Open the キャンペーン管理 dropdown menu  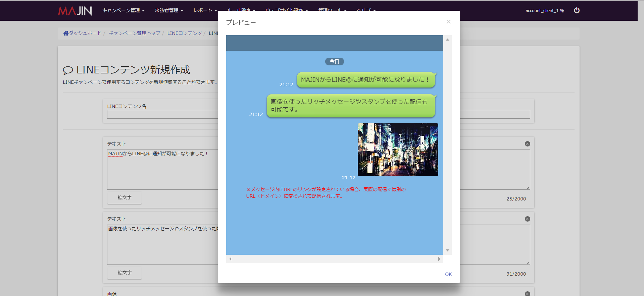click(123, 10)
